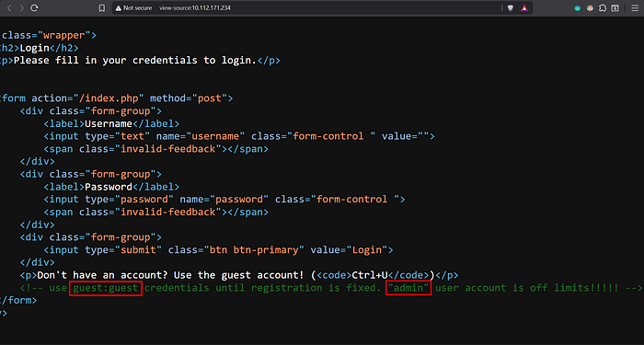
Task: Click the Username label text
Action: pos(109,123)
